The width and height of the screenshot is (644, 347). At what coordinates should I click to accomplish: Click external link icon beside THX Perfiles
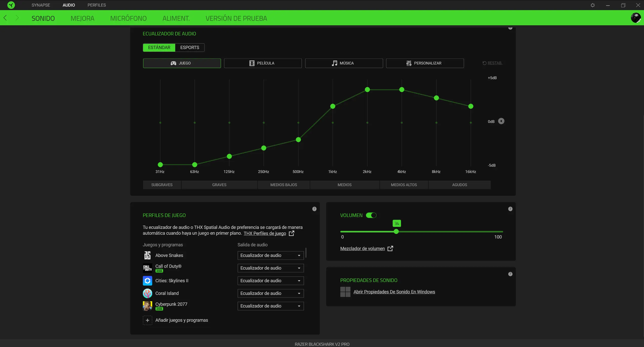pyautogui.click(x=292, y=233)
